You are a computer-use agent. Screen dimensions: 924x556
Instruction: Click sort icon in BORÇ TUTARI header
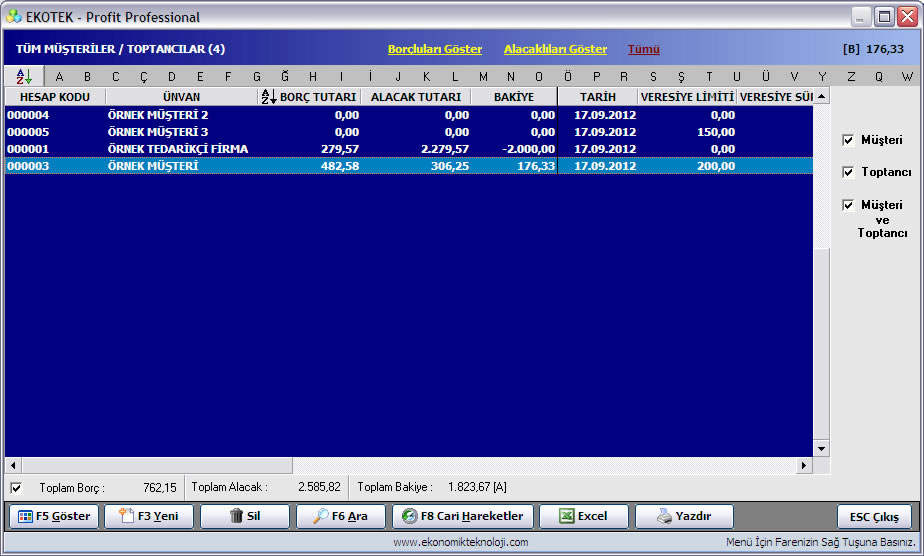coord(268,97)
